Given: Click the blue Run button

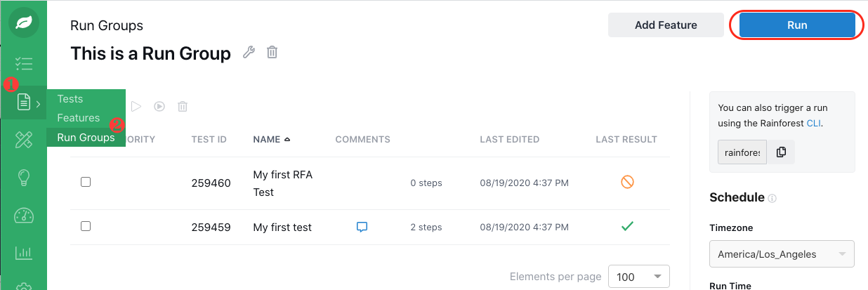Looking at the screenshot, I should click(796, 25).
